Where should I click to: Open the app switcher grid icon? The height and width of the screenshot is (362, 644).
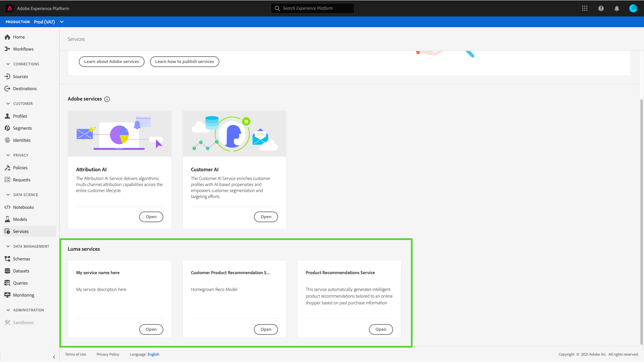[585, 8]
